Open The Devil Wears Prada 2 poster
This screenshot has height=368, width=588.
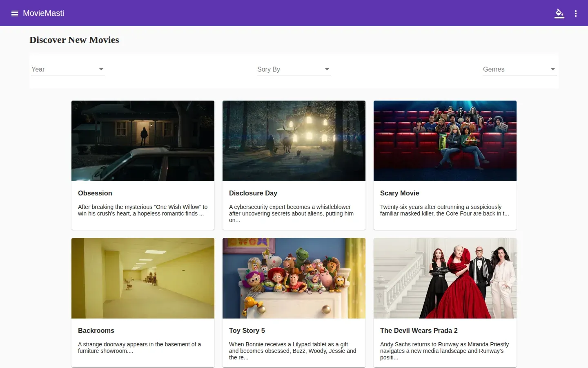445,278
